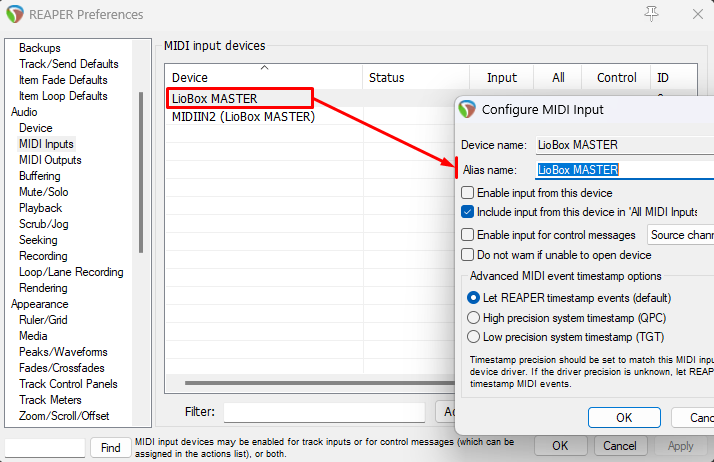Click the search box beside Find

(x=45, y=447)
